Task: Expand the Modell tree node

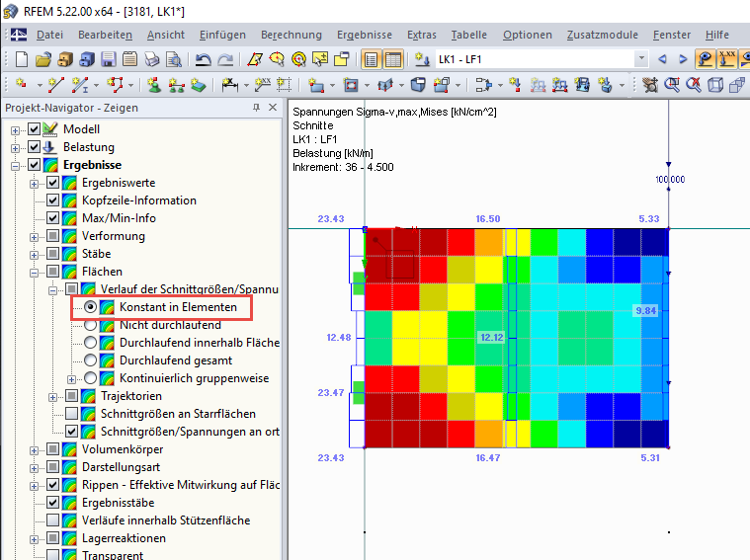Action: 15,130
